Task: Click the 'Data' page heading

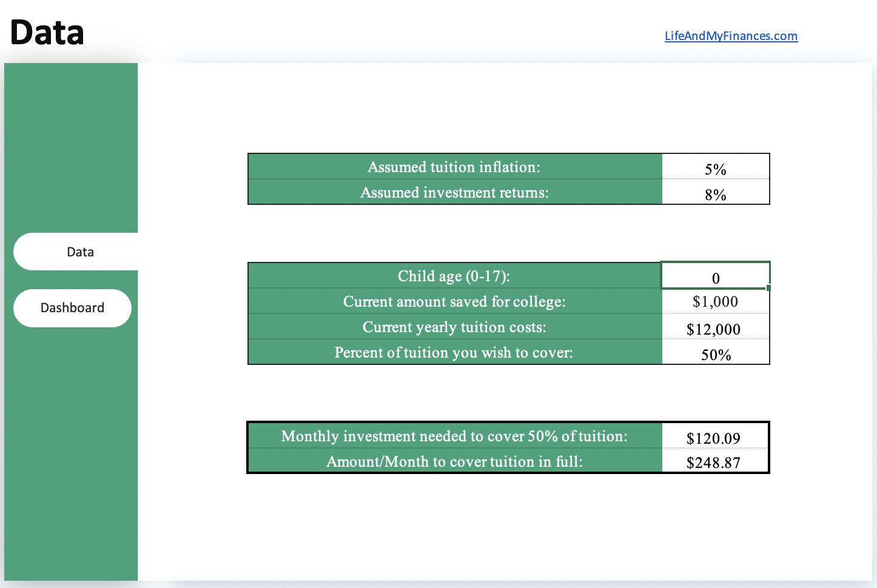Action: coord(47,32)
